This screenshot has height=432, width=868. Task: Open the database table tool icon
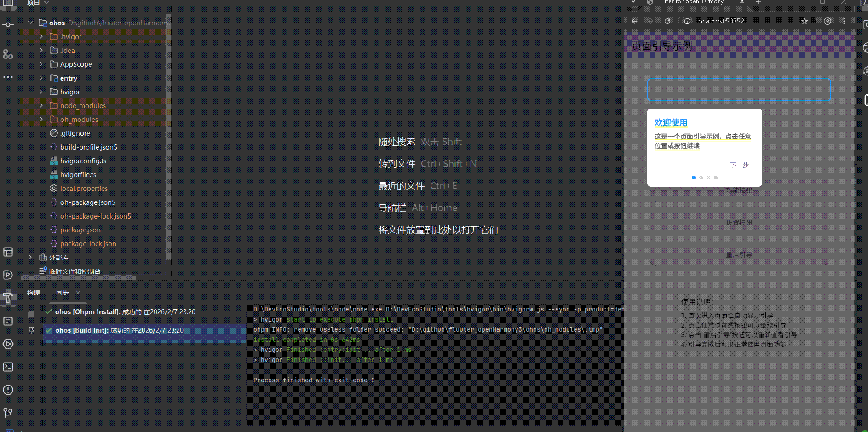coord(8,252)
